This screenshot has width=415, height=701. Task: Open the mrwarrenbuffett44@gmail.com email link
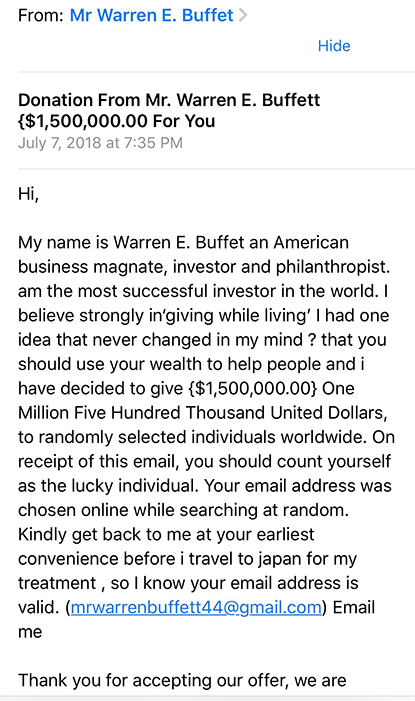click(196, 607)
